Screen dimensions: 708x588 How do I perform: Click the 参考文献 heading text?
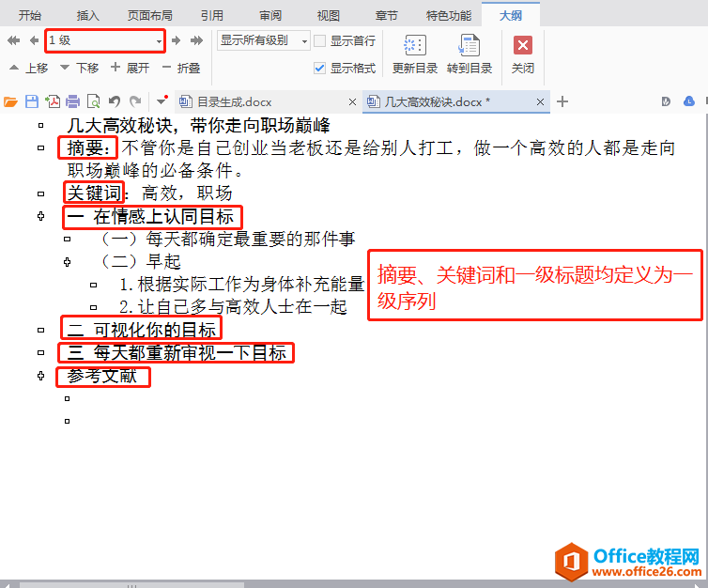coord(102,376)
